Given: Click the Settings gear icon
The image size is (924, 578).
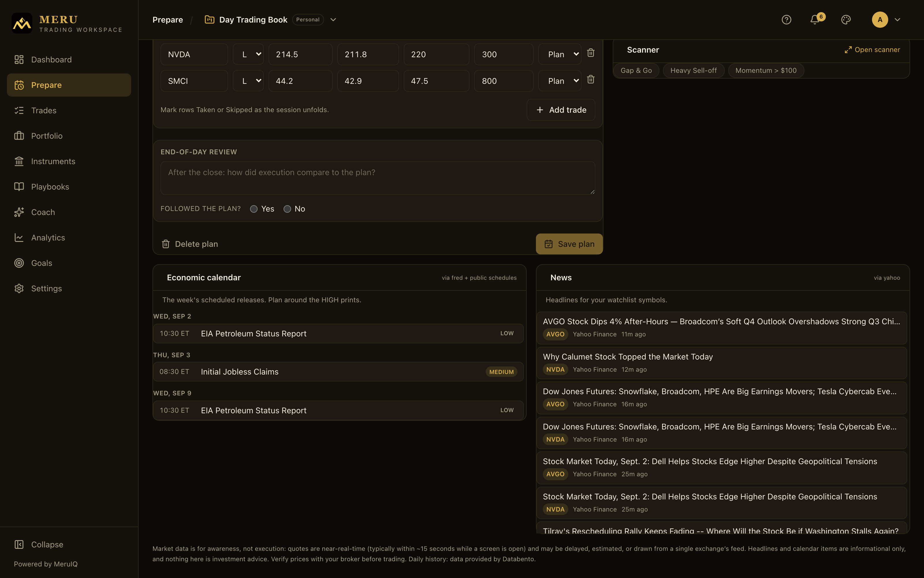Looking at the screenshot, I should click(19, 288).
